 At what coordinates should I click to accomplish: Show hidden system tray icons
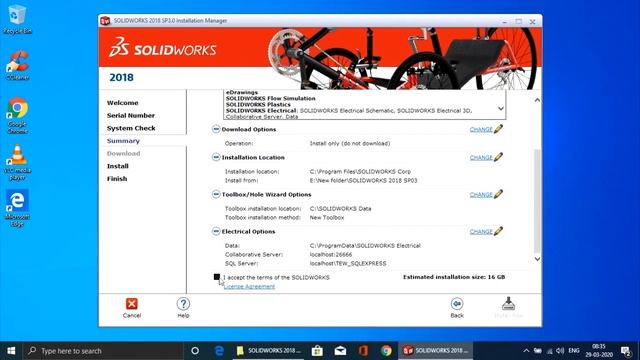point(526,351)
